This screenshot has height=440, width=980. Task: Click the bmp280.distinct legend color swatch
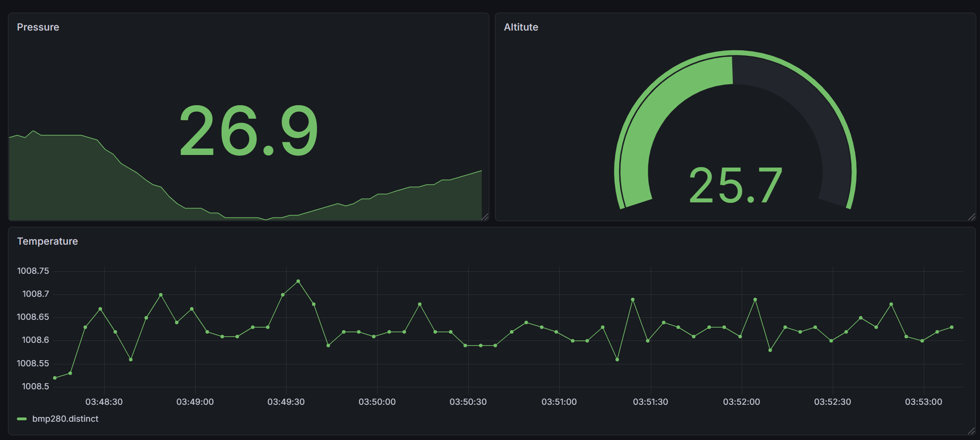pyautogui.click(x=22, y=419)
